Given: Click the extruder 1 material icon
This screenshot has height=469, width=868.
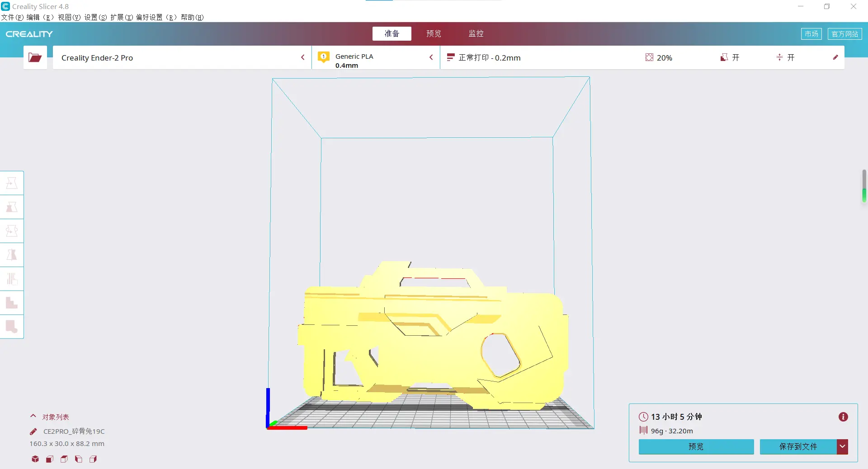Looking at the screenshot, I should (x=323, y=57).
